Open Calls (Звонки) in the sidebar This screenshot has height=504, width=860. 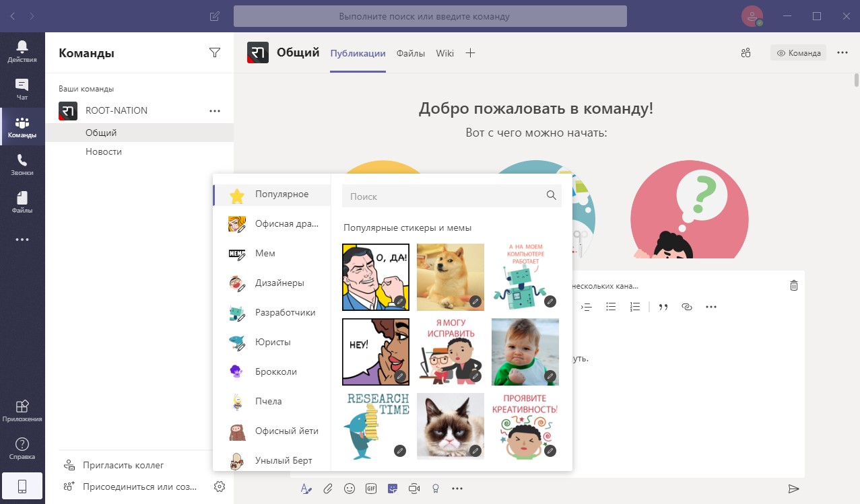click(x=22, y=164)
